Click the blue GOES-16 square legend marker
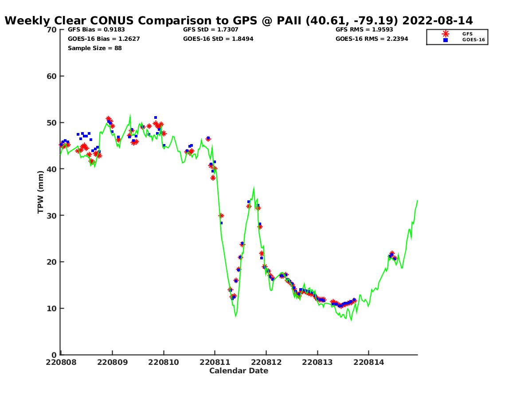Viewport: 532px width, 399px height. pyautogui.click(x=445, y=40)
